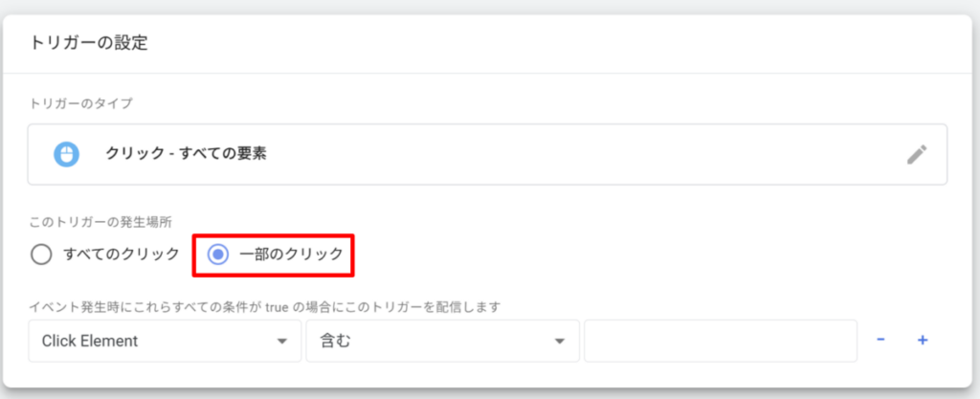Viewport: 980px width, 399px height.
Task: Open the Click Element variable dropdown
Action: point(164,341)
